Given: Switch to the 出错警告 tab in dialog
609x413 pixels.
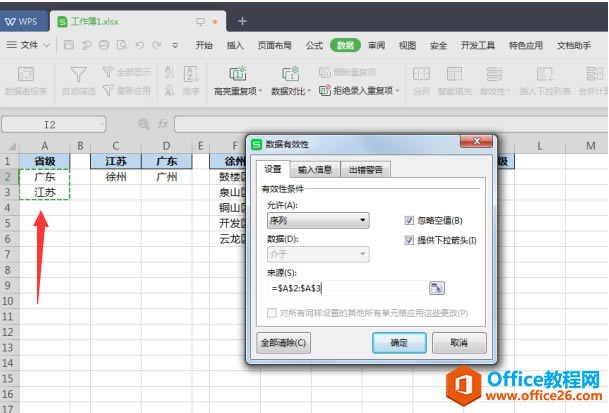Looking at the screenshot, I should tap(365, 170).
